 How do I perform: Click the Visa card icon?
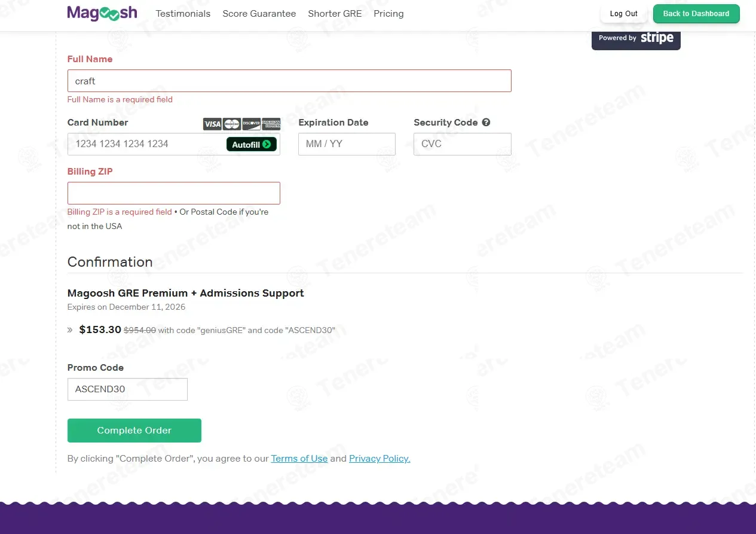click(x=212, y=124)
